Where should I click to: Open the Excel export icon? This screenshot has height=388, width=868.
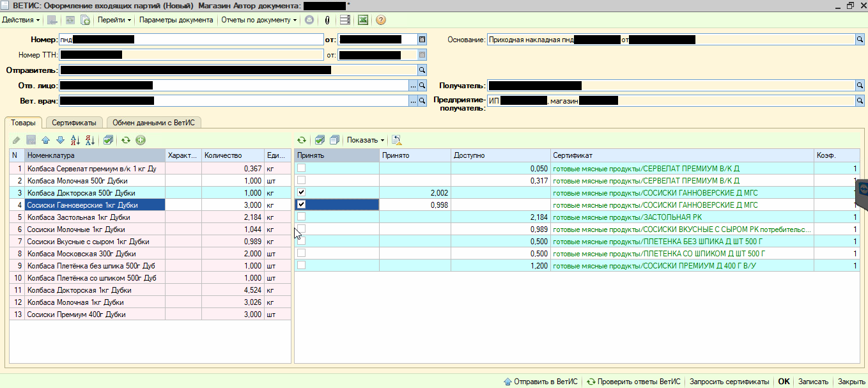click(x=363, y=20)
